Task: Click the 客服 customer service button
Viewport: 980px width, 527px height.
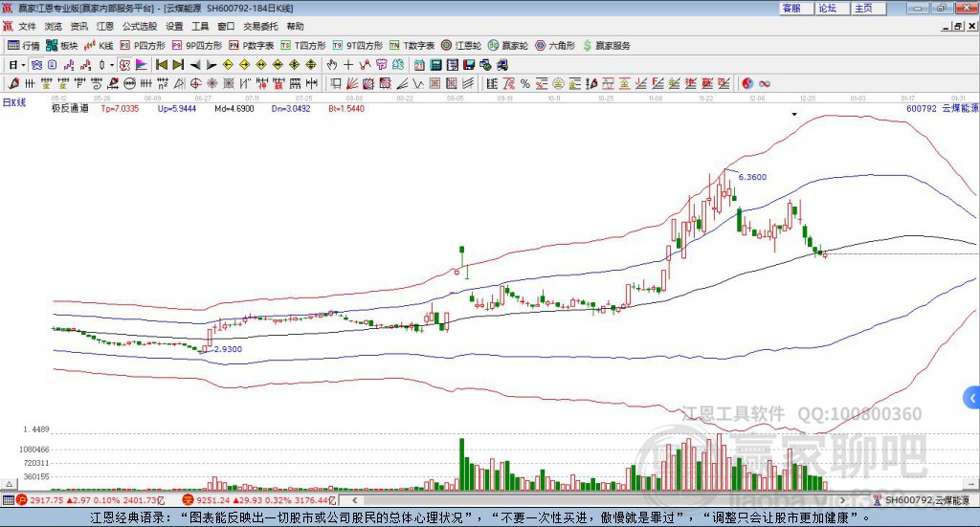Action: 797,8
